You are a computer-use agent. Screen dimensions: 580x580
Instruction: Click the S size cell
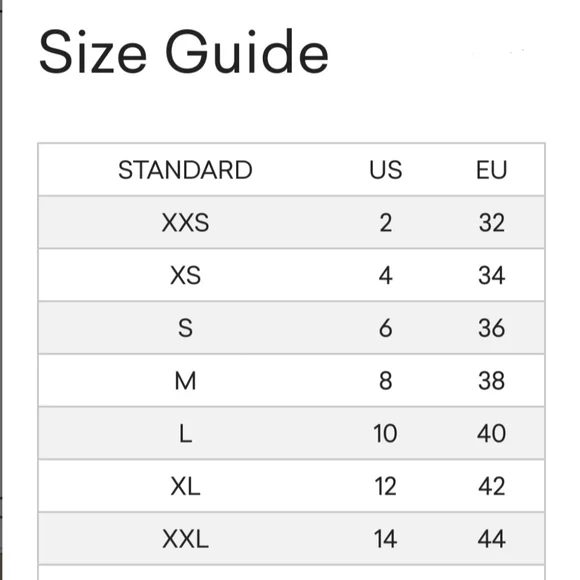tap(185, 328)
